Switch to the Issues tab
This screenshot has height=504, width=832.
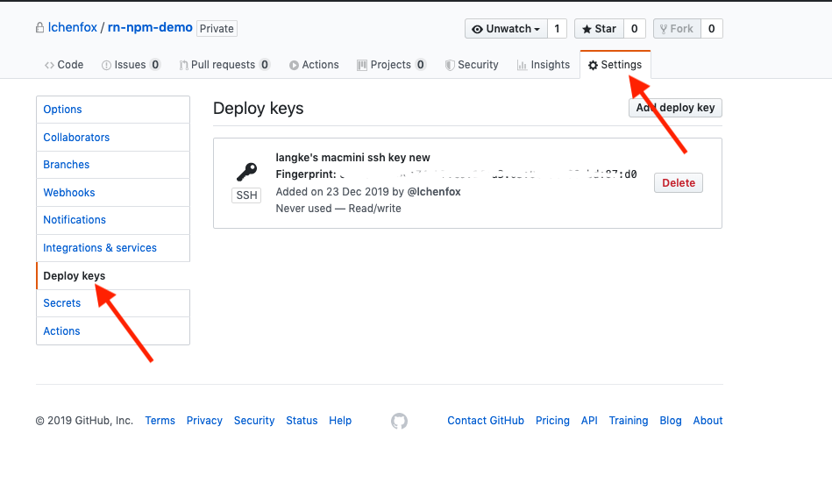130,65
